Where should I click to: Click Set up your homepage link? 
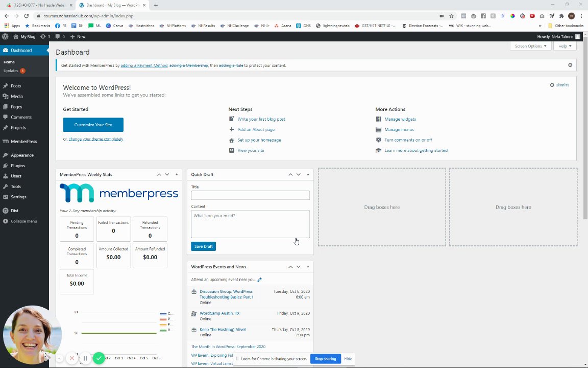tap(259, 140)
